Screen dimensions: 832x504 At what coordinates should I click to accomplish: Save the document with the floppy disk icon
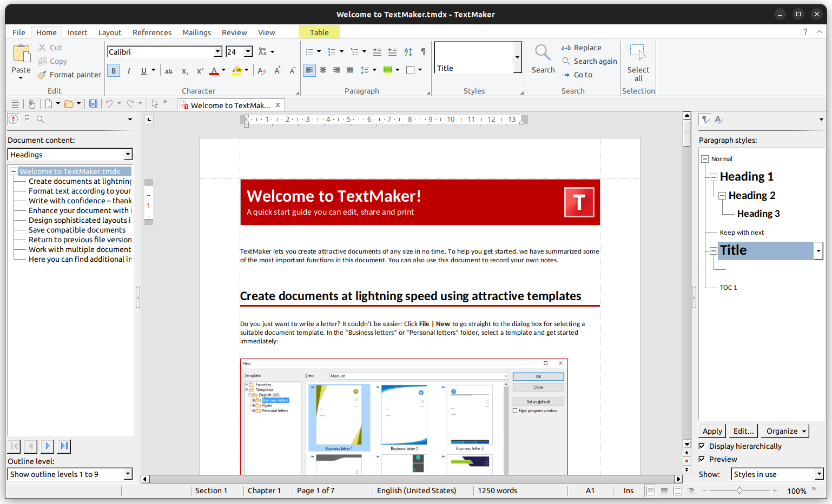[93, 104]
